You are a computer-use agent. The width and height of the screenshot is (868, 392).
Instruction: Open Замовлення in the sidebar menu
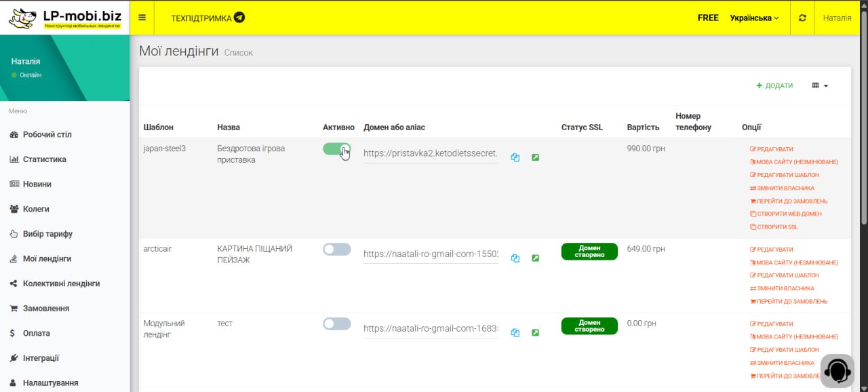(x=45, y=309)
